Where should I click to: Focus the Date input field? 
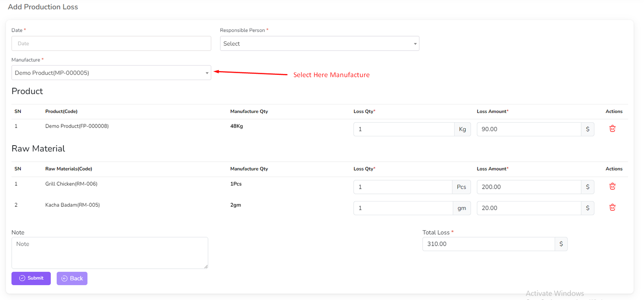(111, 43)
